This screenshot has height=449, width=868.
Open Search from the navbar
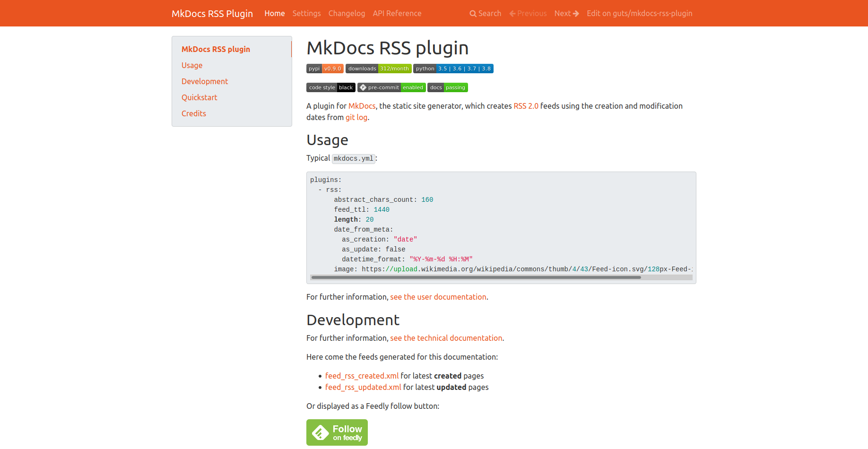[485, 13]
